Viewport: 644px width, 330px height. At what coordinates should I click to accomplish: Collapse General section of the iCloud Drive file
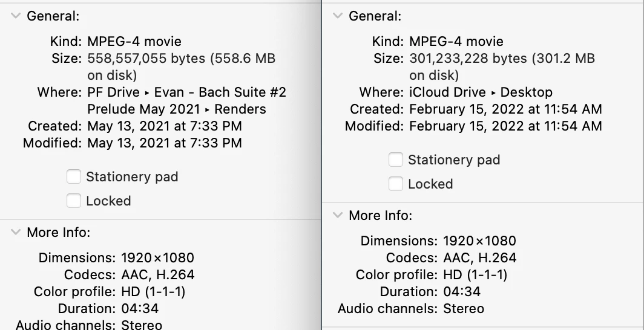pos(338,17)
